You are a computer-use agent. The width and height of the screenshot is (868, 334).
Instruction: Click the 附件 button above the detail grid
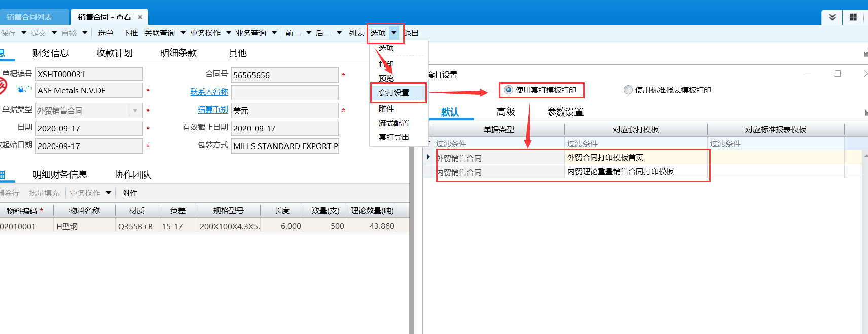coord(130,193)
